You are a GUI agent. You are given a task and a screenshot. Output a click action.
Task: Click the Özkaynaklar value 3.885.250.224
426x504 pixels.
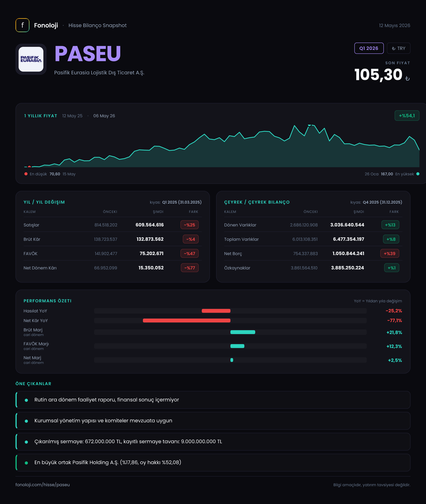point(347,268)
